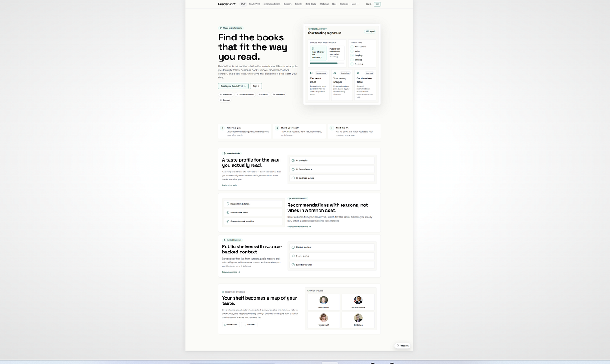Open the Friends nav item
Image resolution: width=610 pixels, height=364 pixels.
point(298,4)
